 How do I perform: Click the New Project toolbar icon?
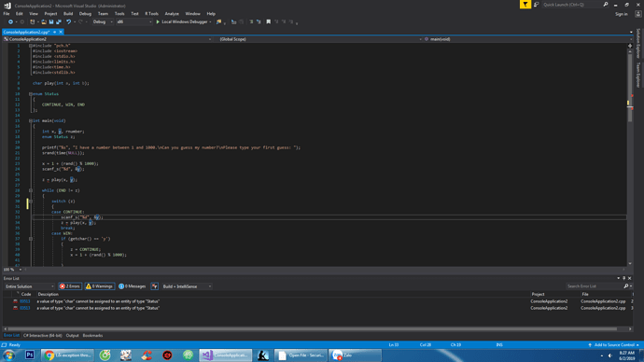tap(32, 21)
